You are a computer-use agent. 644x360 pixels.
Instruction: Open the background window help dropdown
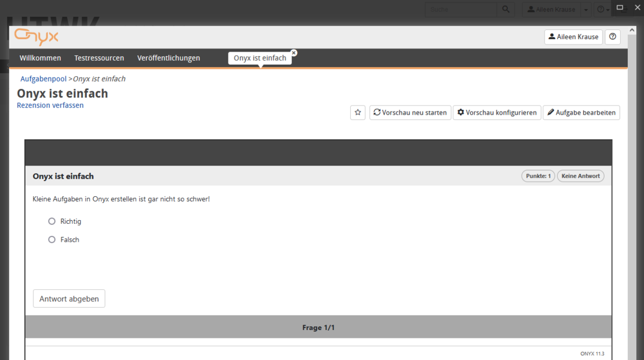[x=603, y=10]
